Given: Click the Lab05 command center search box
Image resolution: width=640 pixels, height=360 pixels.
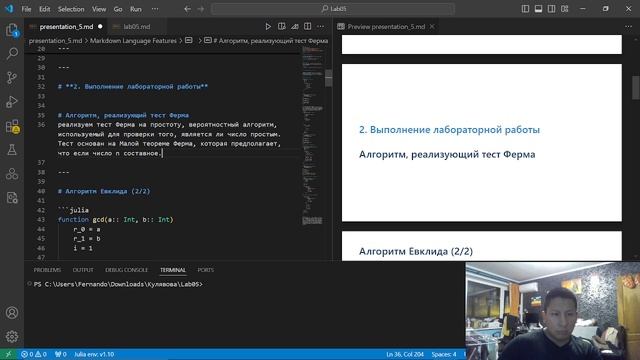Looking at the screenshot, I should [333, 9].
